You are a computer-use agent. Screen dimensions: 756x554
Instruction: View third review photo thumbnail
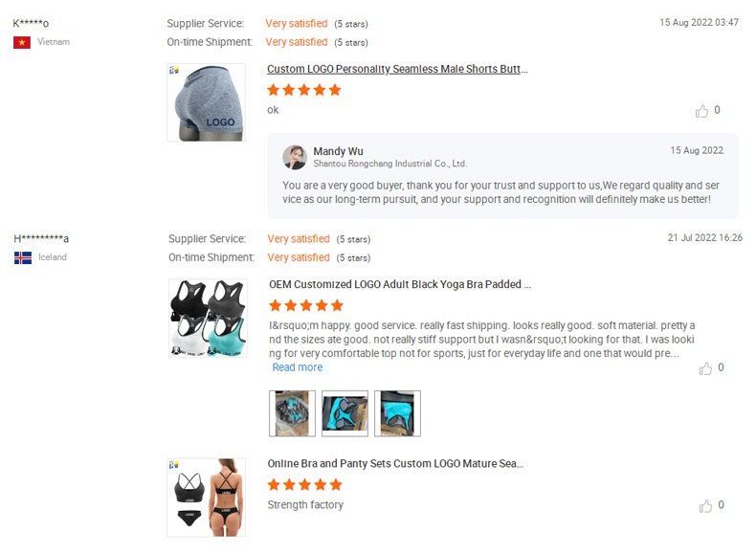398,413
